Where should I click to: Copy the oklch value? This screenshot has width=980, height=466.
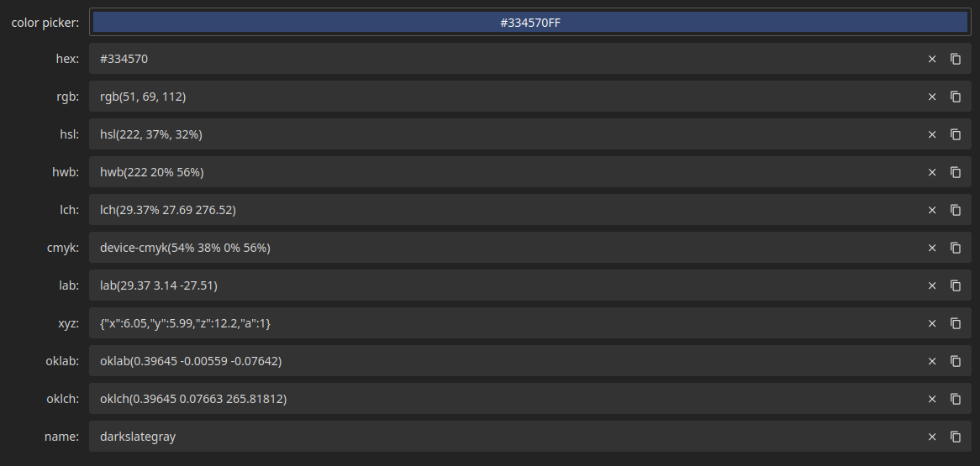pos(955,399)
